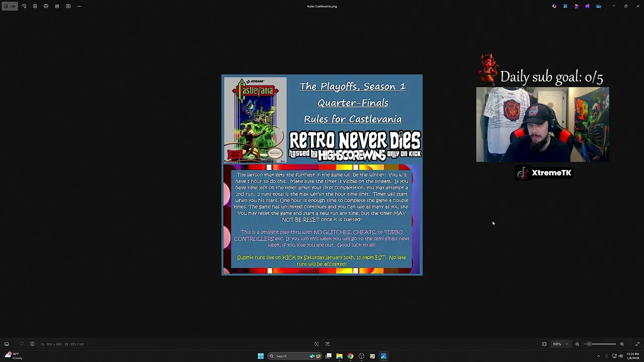
Task: Open the Windows Start button
Action: [261, 356]
